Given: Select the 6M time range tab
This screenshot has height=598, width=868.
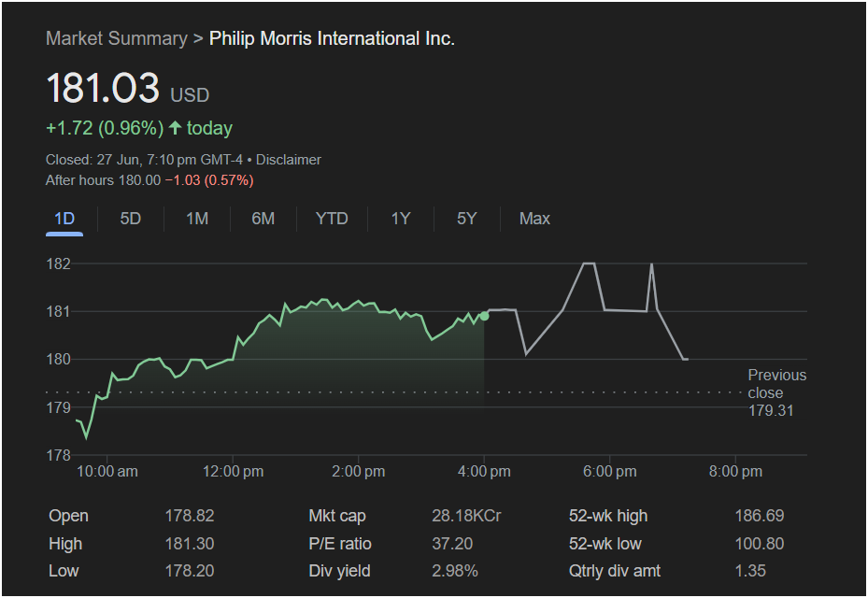Looking at the screenshot, I should point(263,219).
